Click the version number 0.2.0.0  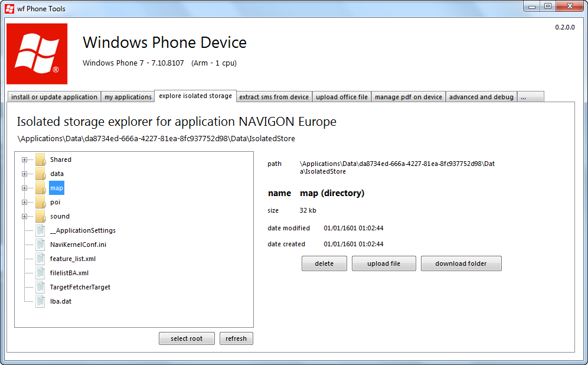pos(565,27)
